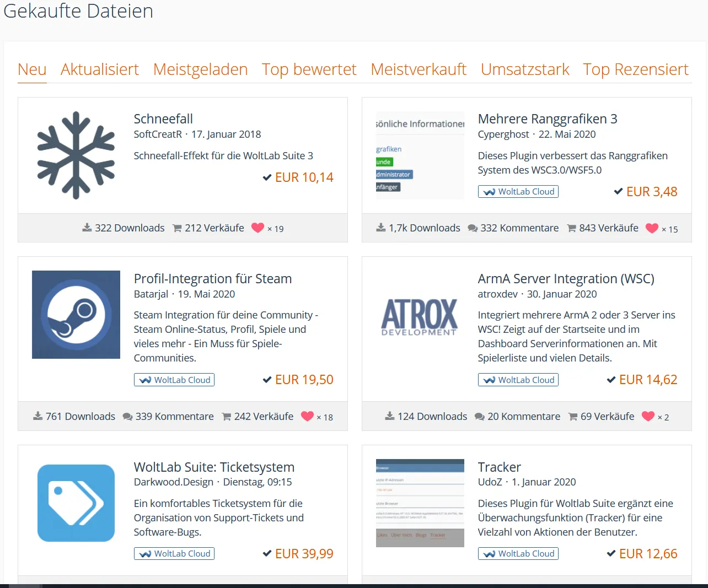Open the Steam profile integration logo
The height and width of the screenshot is (588, 708).
76,315
